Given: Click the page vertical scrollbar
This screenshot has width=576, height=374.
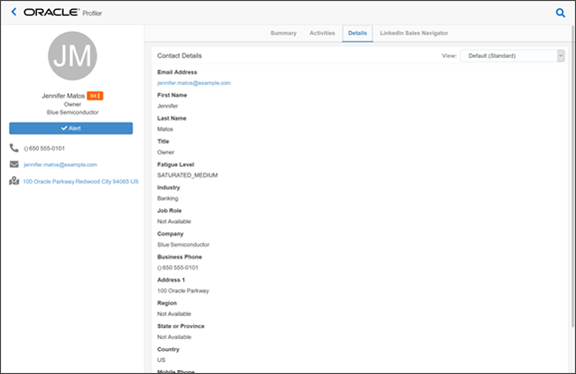Looking at the screenshot, I should 573,176.
